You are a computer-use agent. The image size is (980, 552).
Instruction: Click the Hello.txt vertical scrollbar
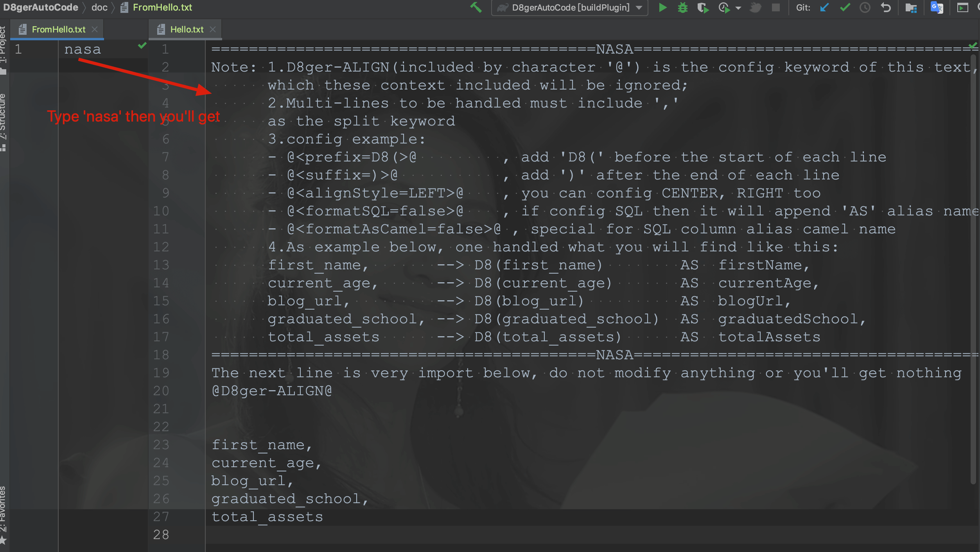973,270
